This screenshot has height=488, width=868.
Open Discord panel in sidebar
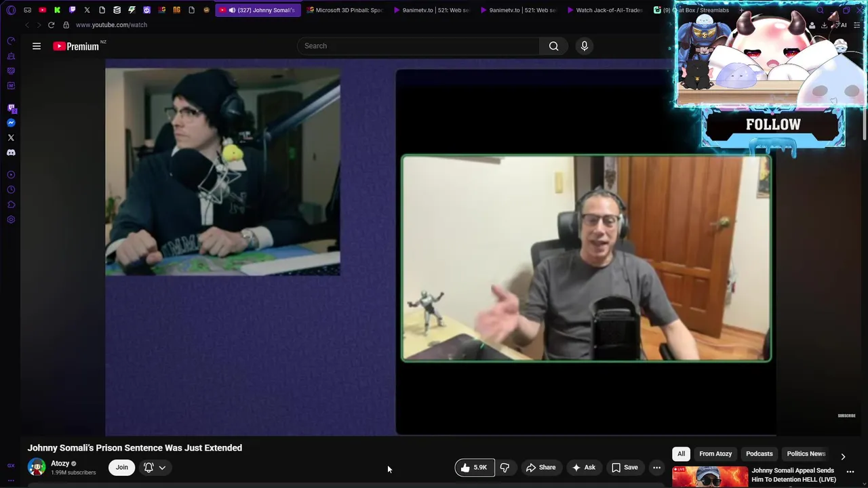coord(11,152)
